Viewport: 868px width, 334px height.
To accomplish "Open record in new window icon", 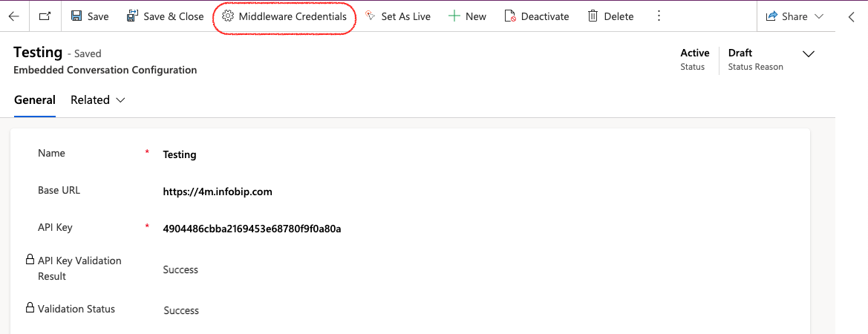I will pos(45,16).
